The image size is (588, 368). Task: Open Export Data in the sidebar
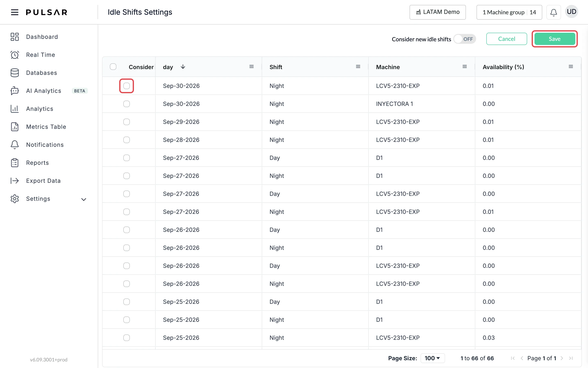coord(43,181)
